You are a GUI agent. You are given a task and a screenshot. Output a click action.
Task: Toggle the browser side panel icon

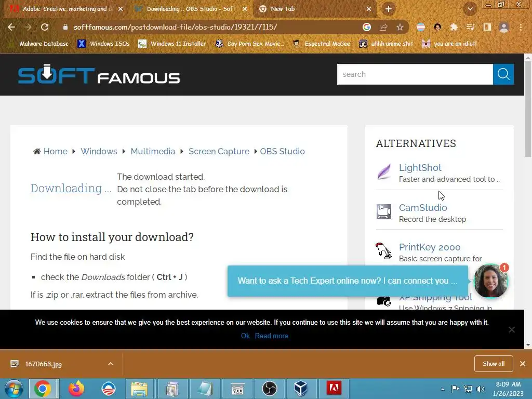click(x=487, y=27)
